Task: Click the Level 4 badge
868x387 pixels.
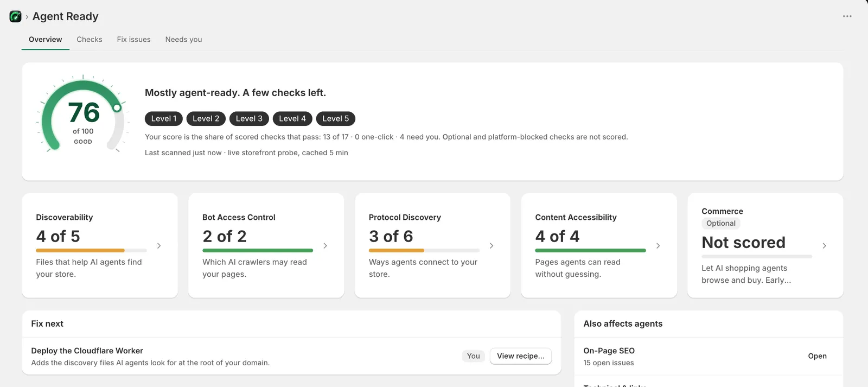Action: [292, 118]
